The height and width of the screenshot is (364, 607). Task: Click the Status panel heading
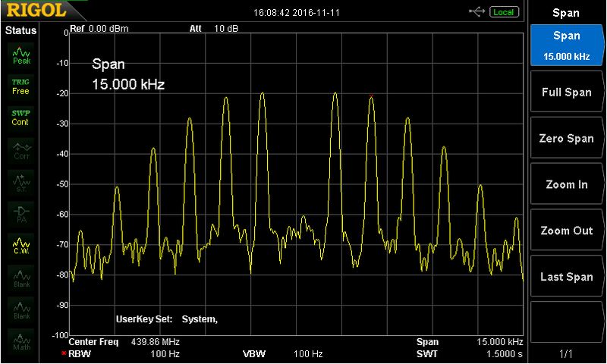(20, 30)
